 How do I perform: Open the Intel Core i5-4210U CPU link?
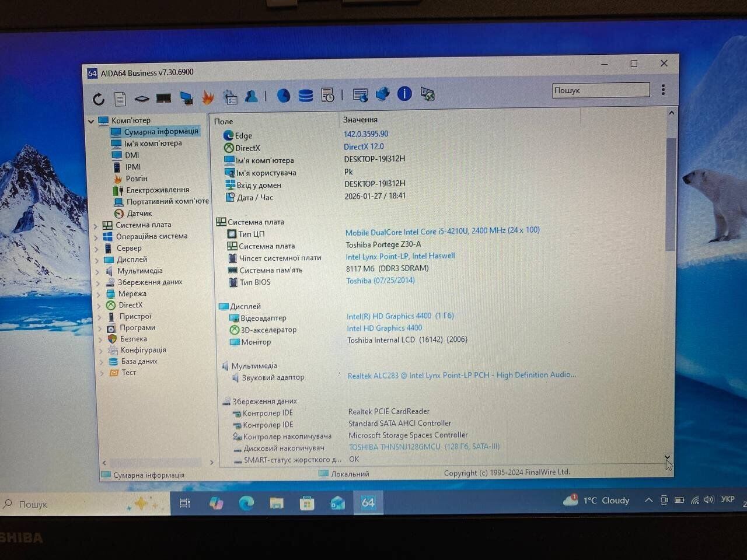pyautogui.click(x=442, y=231)
